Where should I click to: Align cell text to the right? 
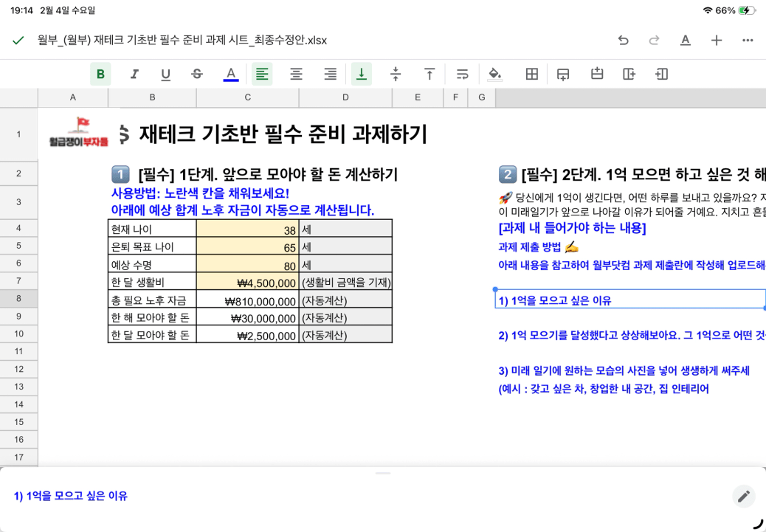[x=330, y=74]
